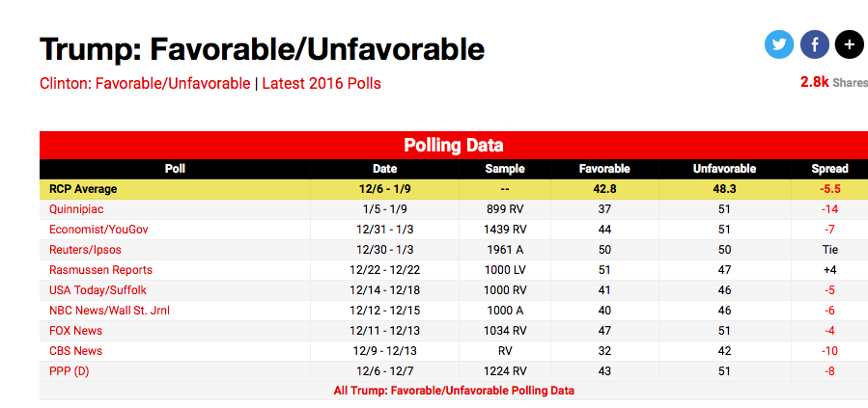This screenshot has height=408, width=868.
Task: Click the Unfavorable column header
Action: (x=724, y=169)
